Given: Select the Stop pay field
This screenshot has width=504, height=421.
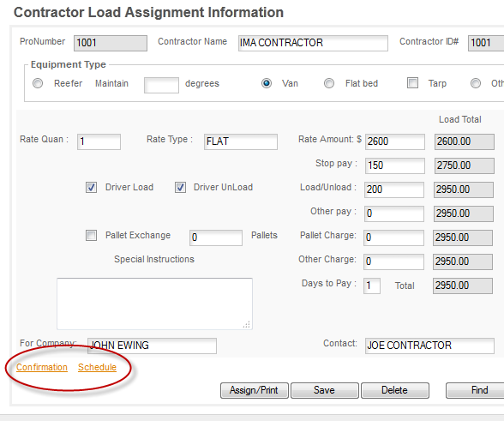Looking at the screenshot, I should (395, 165).
